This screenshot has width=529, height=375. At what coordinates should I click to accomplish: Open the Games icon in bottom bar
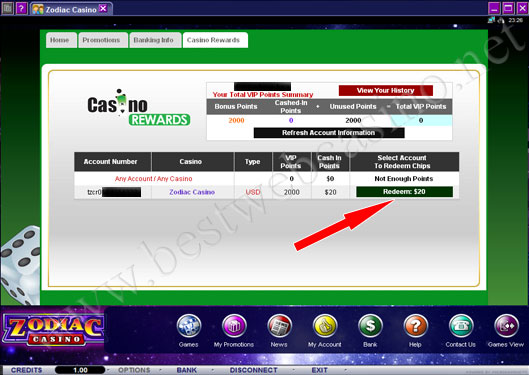pos(189,326)
